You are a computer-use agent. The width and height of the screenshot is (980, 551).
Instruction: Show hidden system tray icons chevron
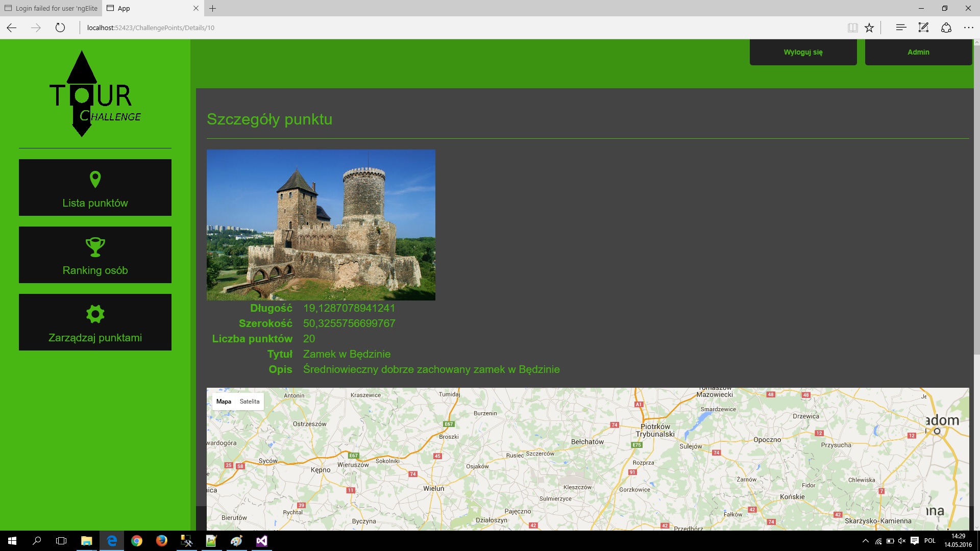coord(865,541)
